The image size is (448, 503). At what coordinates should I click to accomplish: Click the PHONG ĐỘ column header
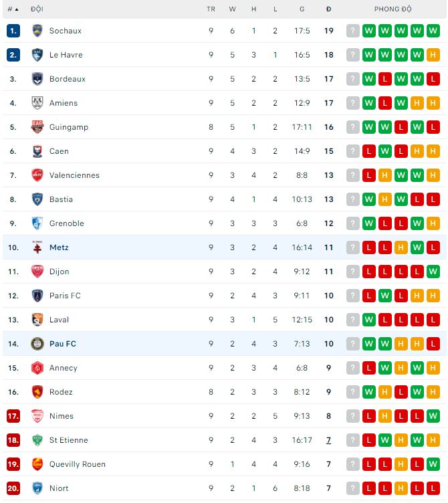(393, 9)
